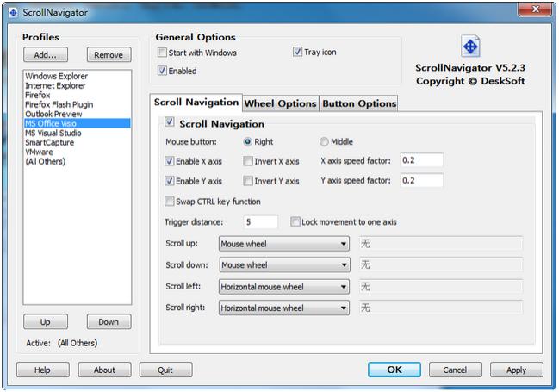Image resolution: width=559 pixels, height=392 pixels.
Task: Click the About button
Action: click(x=104, y=370)
